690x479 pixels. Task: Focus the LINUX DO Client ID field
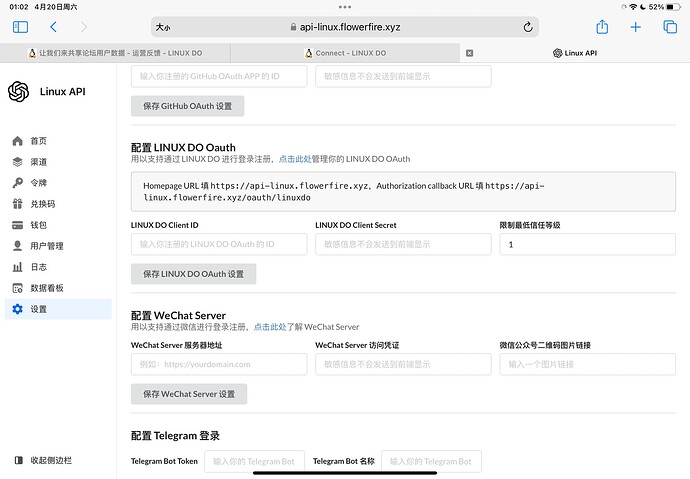coord(219,244)
